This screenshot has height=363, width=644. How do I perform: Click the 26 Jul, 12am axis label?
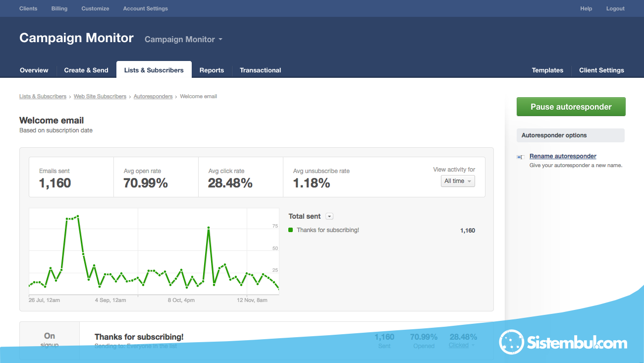point(44,300)
